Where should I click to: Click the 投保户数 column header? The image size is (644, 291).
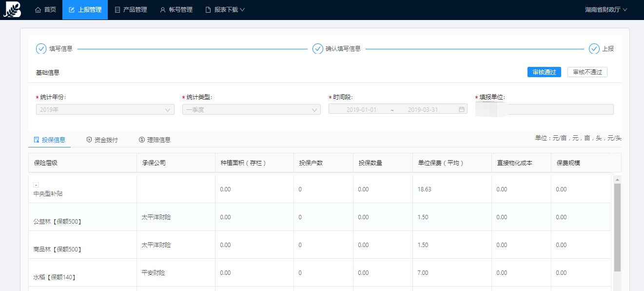click(324, 163)
